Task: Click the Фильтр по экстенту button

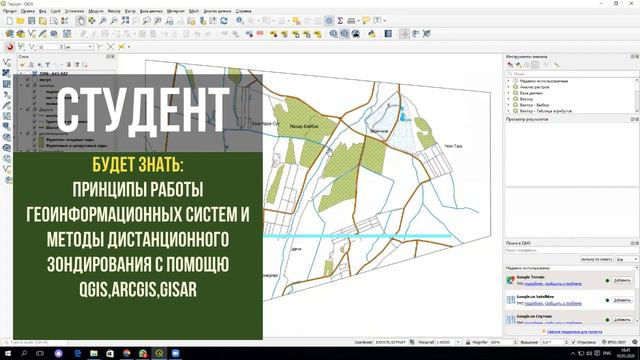Action: click(x=596, y=259)
